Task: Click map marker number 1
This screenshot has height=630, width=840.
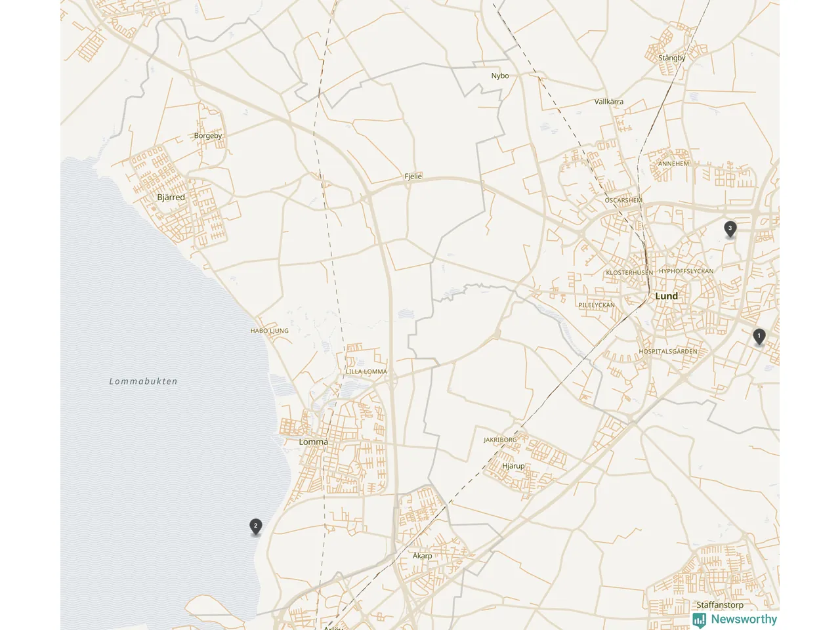Action: pos(759,337)
